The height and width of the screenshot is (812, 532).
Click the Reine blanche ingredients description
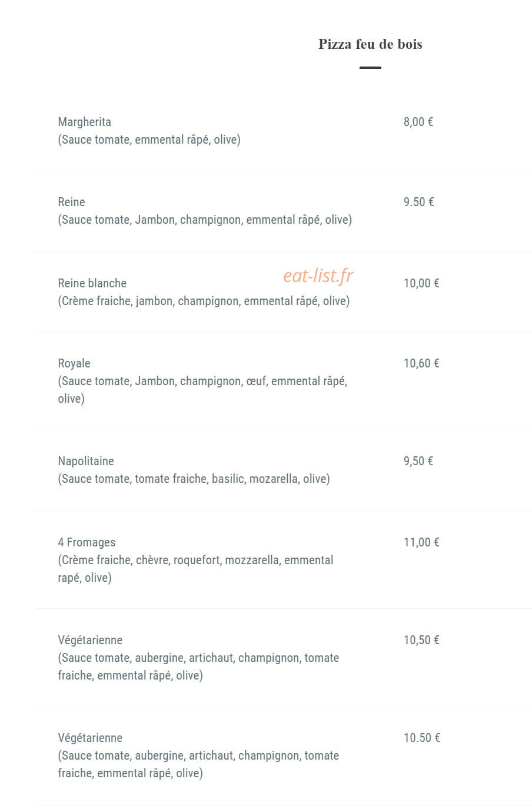[x=204, y=301]
